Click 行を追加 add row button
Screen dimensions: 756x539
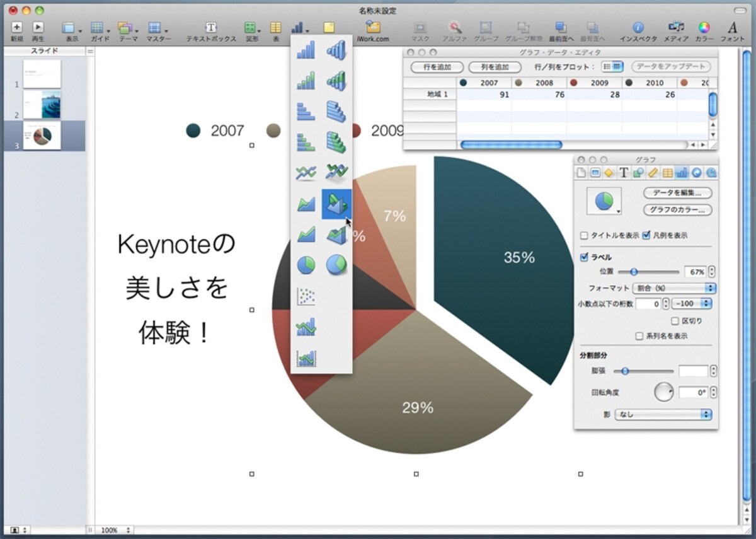pos(437,67)
